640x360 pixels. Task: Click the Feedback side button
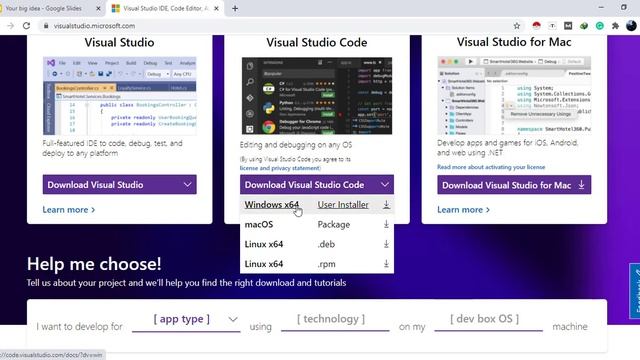[635, 291]
